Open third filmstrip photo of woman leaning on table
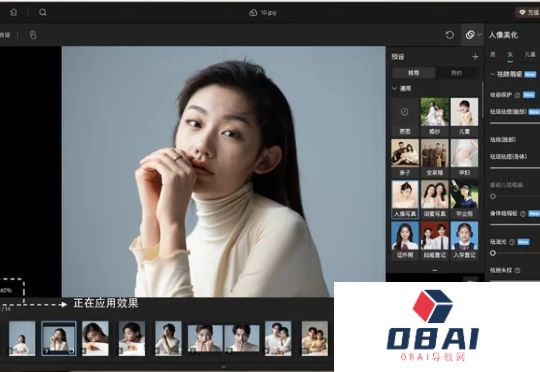 click(x=95, y=338)
